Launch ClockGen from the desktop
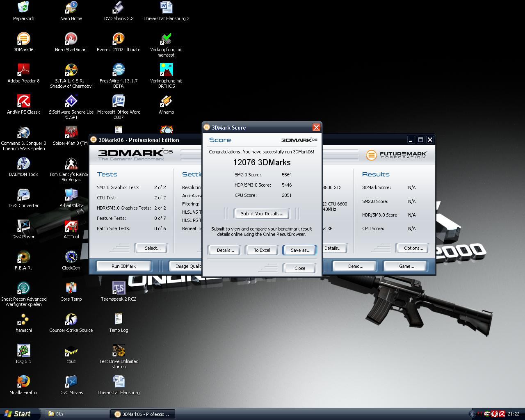 71,257
